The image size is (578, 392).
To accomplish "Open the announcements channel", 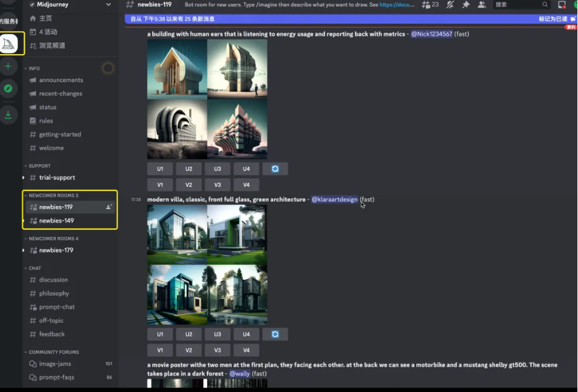I will [60, 80].
